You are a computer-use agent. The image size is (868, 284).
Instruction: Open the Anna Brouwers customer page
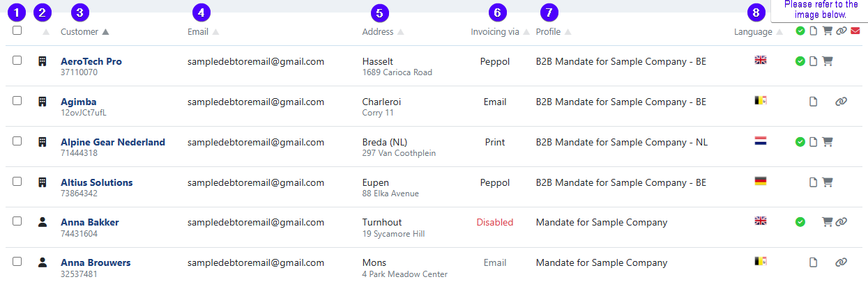coord(96,262)
